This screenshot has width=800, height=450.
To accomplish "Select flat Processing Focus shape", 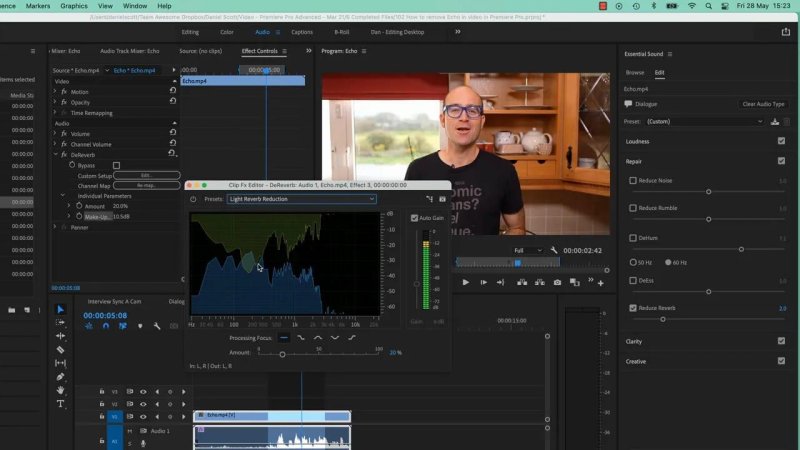I will click(284, 338).
